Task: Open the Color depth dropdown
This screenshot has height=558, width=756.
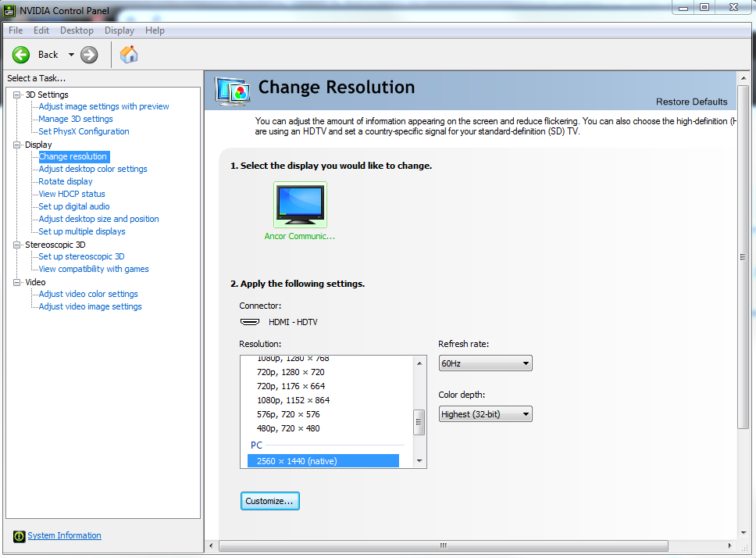Action: click(x=485, y=413)
